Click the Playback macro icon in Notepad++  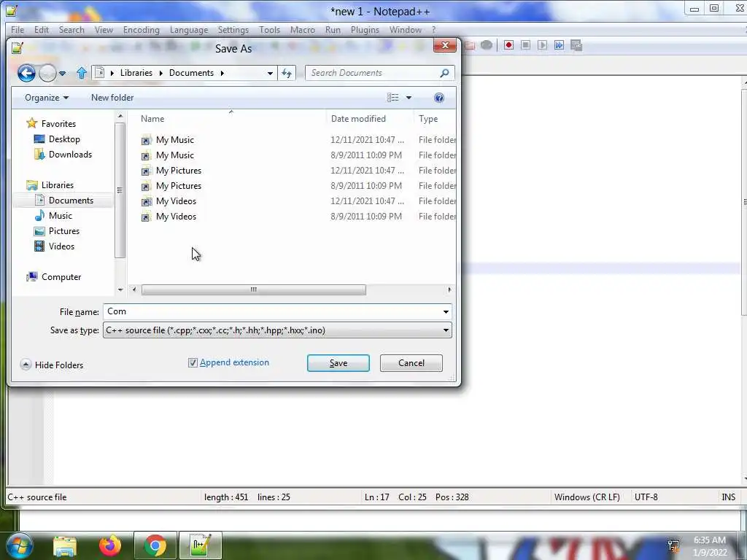pos(542,45)
